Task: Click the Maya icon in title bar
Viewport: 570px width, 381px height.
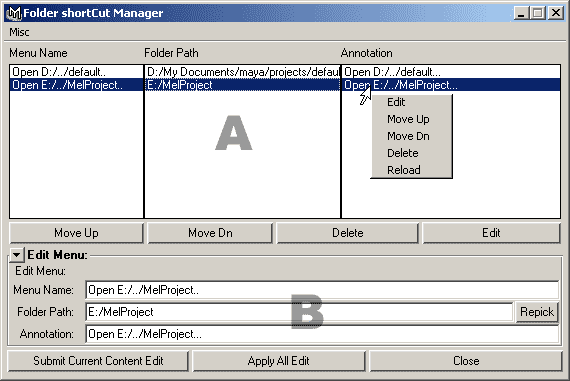Action: click(x=14, y=13)
